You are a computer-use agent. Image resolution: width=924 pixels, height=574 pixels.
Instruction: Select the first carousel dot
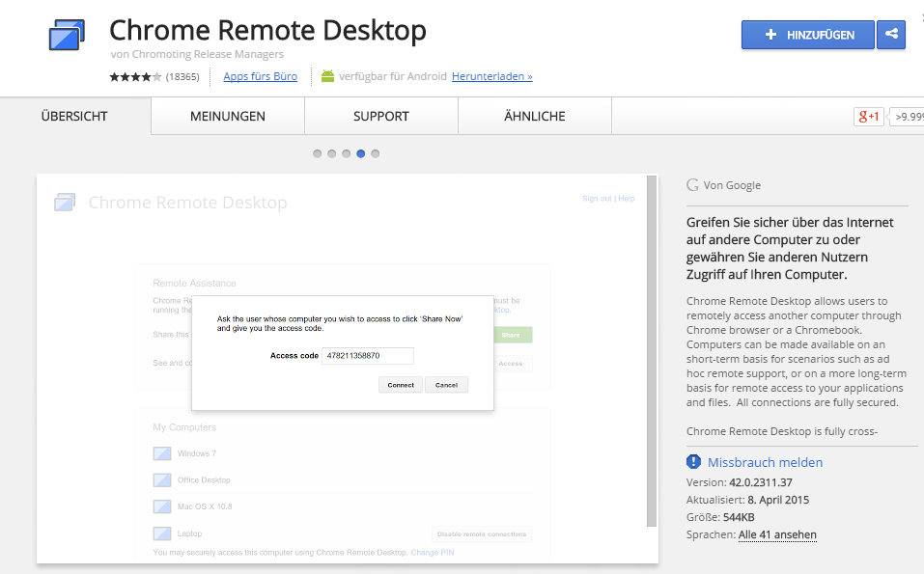pyautogui.click(x=317, y=153)
